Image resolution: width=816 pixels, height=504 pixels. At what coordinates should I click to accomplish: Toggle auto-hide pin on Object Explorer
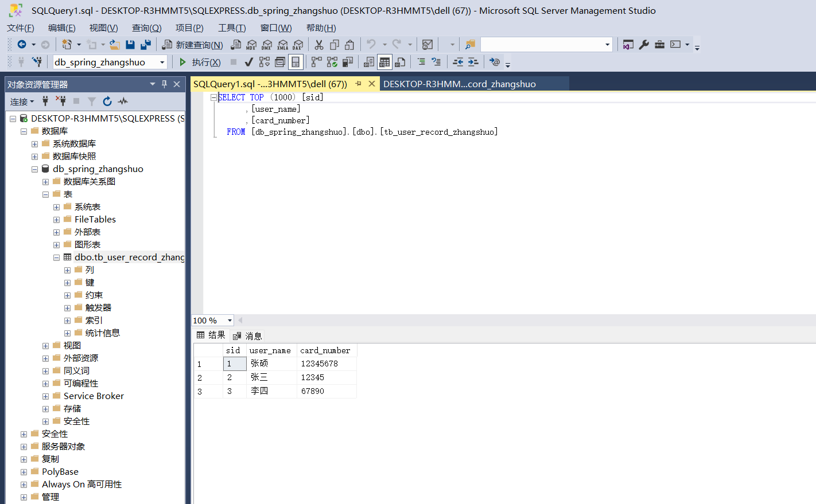click(164, 84)
